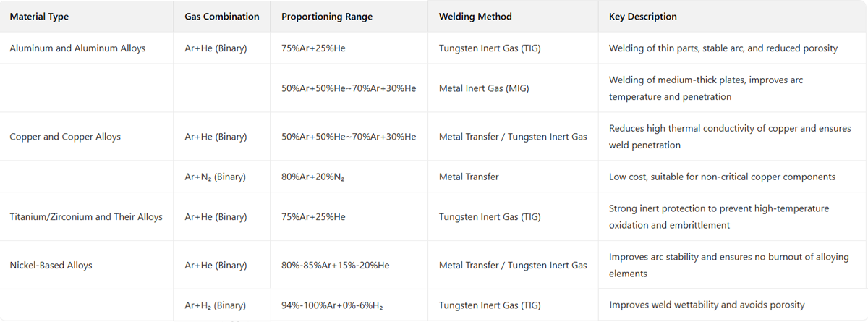Click 'Welding of thin parts' description cell
Screen dimensions: 868x322
723,48
